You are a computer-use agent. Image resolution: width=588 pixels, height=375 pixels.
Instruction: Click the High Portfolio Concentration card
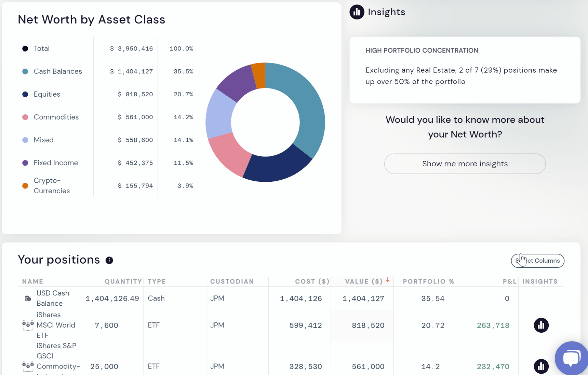465,70
